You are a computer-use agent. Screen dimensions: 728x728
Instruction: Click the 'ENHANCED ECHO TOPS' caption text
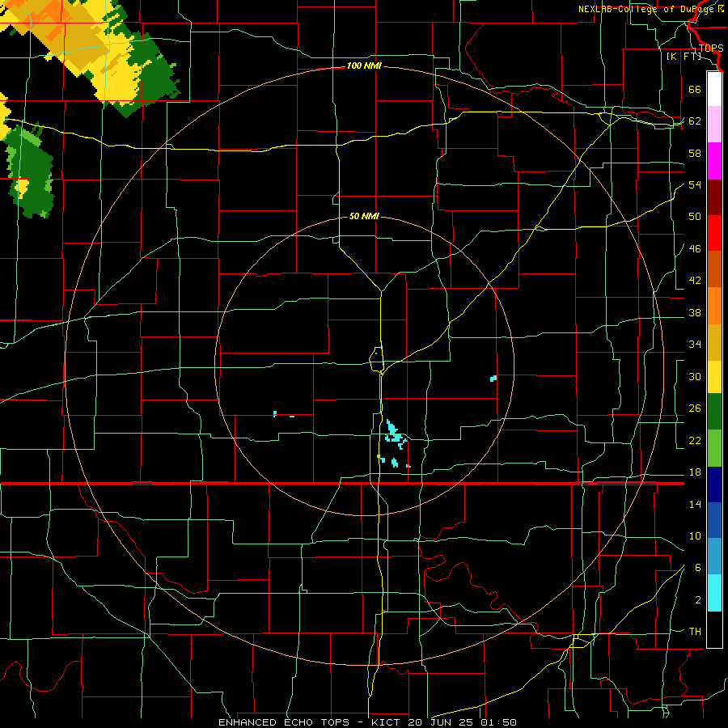(x=284, y=722)
